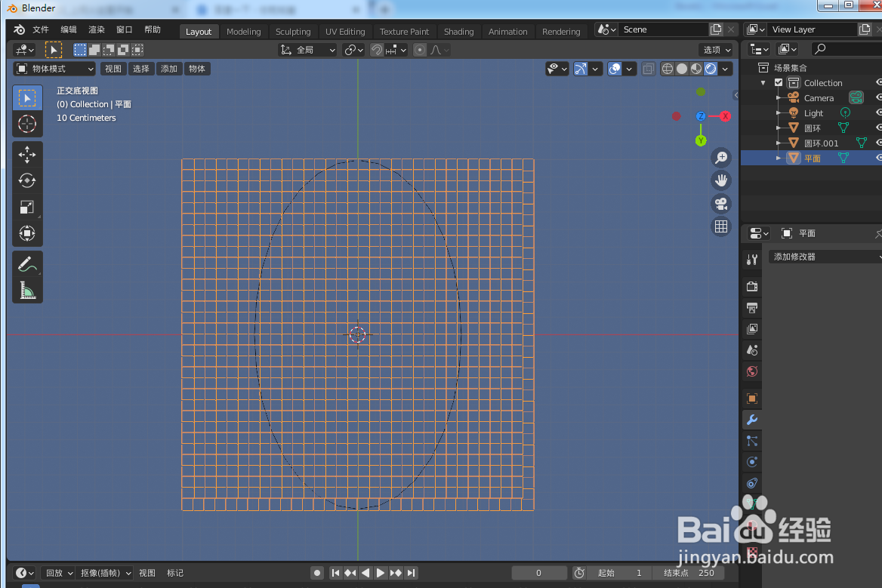882x588 pixels.
Task: Select the Move tool in the viewport toolbar
Action: coord(27,154)
